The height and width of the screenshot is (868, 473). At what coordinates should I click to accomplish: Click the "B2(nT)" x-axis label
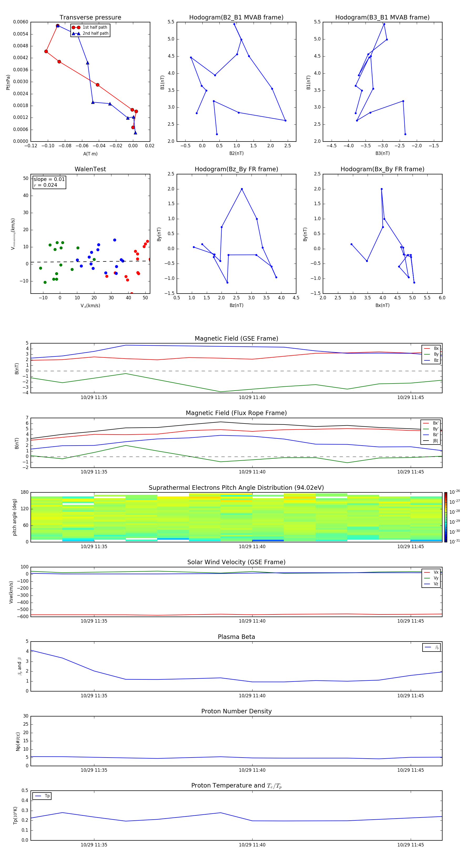[236, 153]
